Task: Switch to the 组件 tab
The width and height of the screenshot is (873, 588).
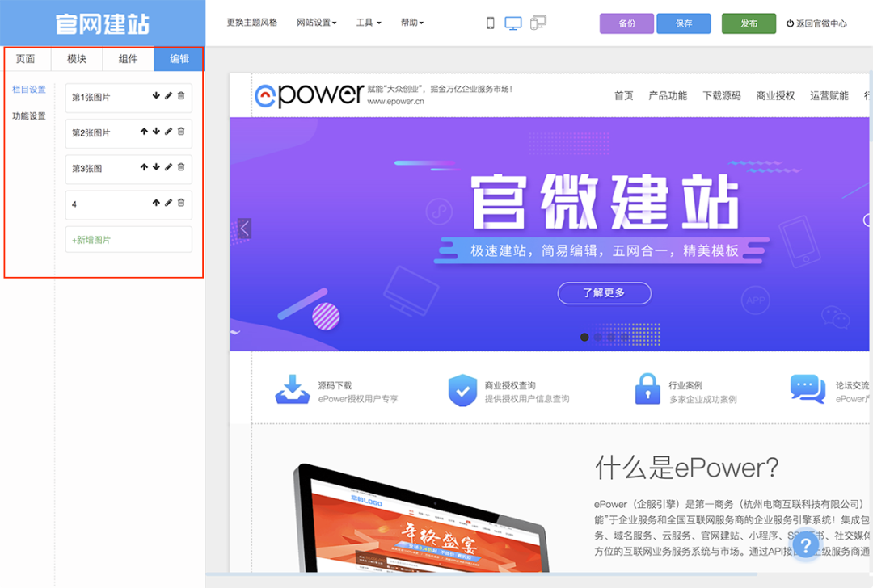Action: pyautogui.click(x=128, y=59)
